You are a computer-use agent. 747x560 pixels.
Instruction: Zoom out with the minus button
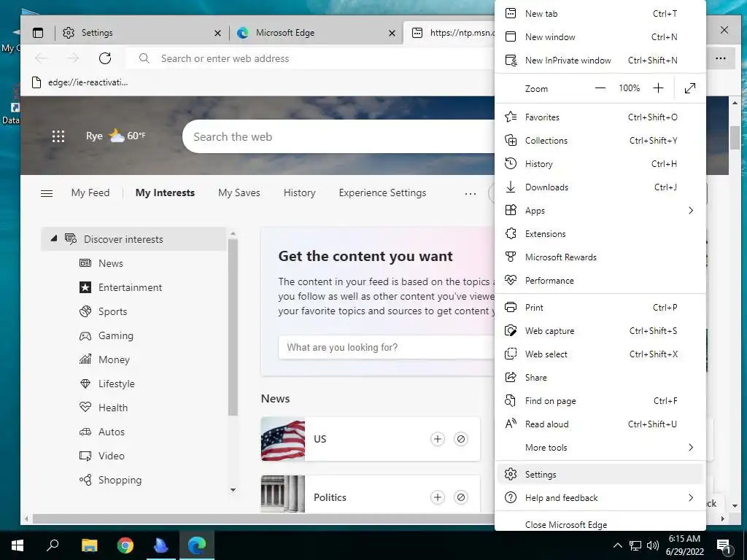point(600,88)
